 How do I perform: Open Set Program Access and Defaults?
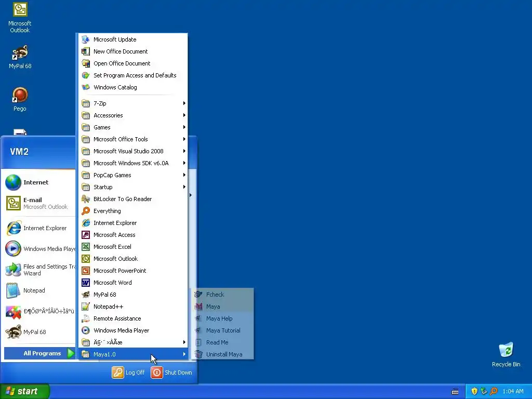pyautogui.click(x=133, y=75)
